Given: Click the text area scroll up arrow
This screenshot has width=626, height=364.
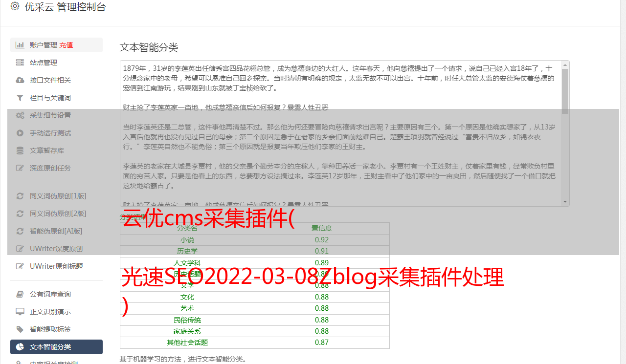Looking at the screenshot, I should click(x=565, y=64).
